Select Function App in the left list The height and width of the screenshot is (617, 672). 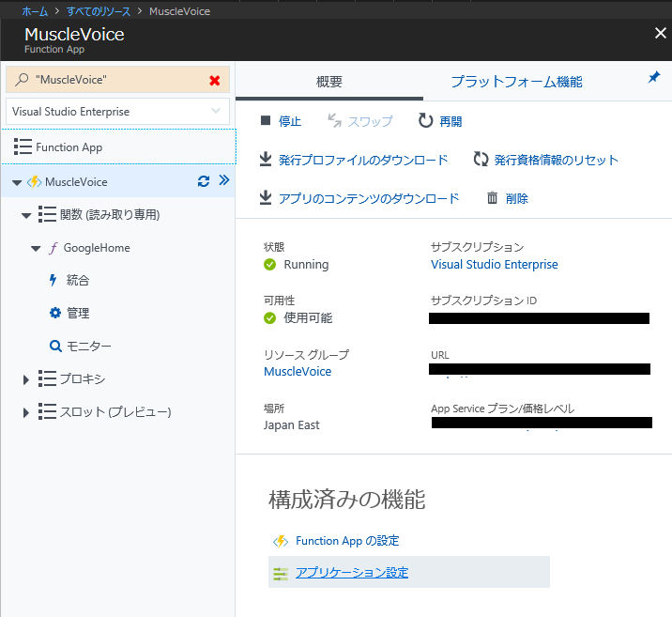click(x=118, y=147)
